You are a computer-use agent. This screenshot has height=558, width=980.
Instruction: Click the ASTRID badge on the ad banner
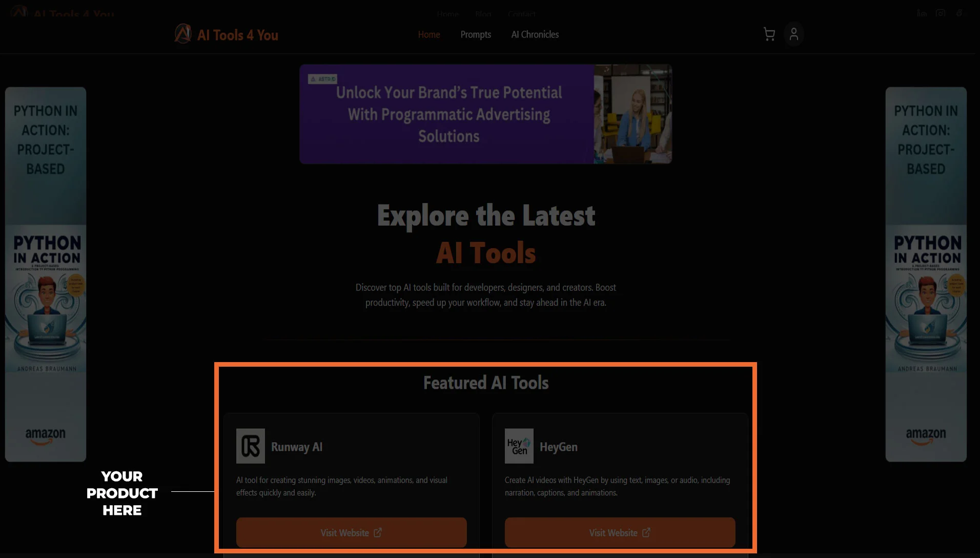[x=322, y=79]
